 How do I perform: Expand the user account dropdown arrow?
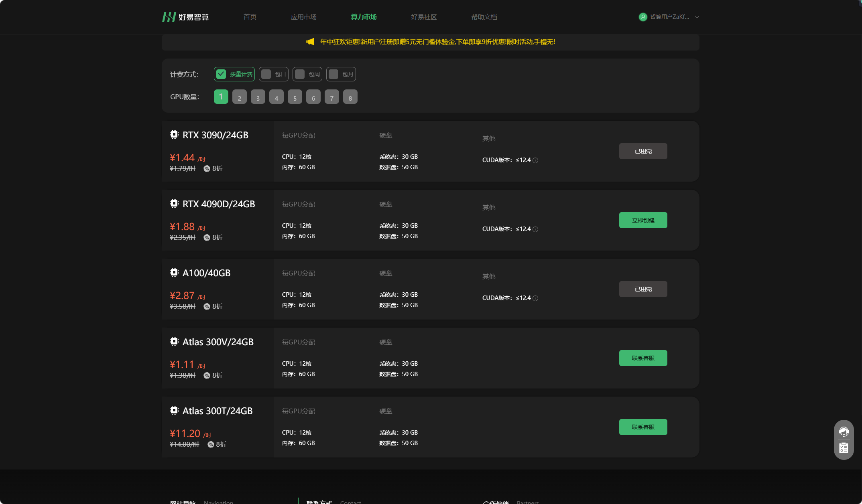[697, 17]
